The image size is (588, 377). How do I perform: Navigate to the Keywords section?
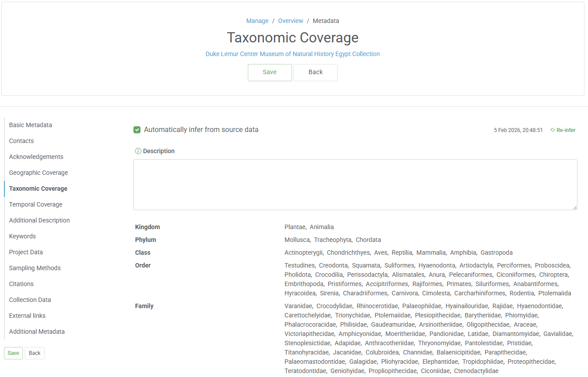22,236
